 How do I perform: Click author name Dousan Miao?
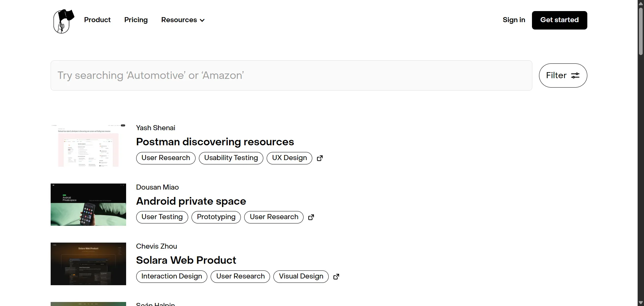coord(157,187)
